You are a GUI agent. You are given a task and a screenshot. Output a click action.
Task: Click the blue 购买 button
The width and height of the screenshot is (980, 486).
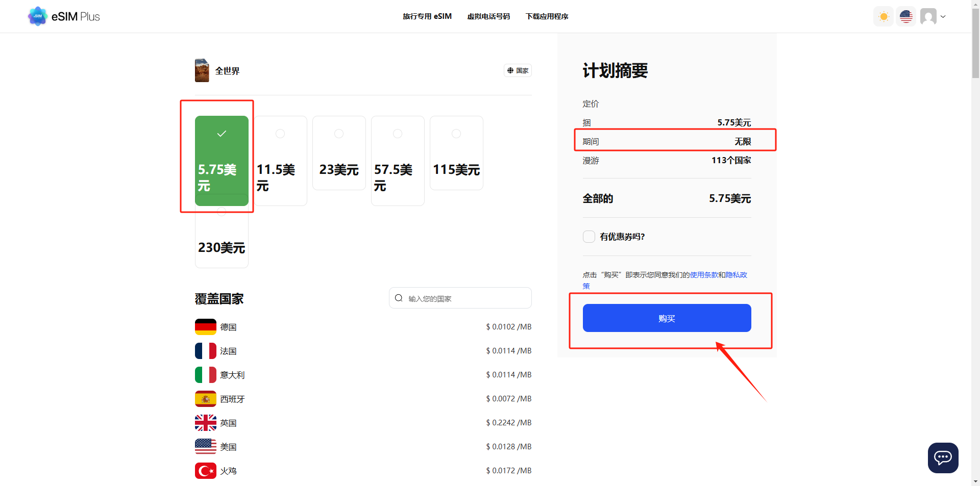tap(667, 318)
